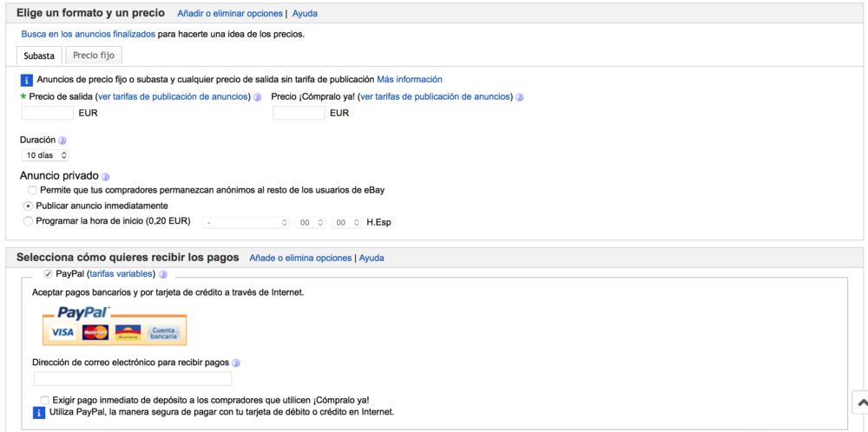This screenshot has width=868, height=432.
Task: Uncheck the PayPal payment checkbox
Action: pyautogui.click(x=48, y=274)
